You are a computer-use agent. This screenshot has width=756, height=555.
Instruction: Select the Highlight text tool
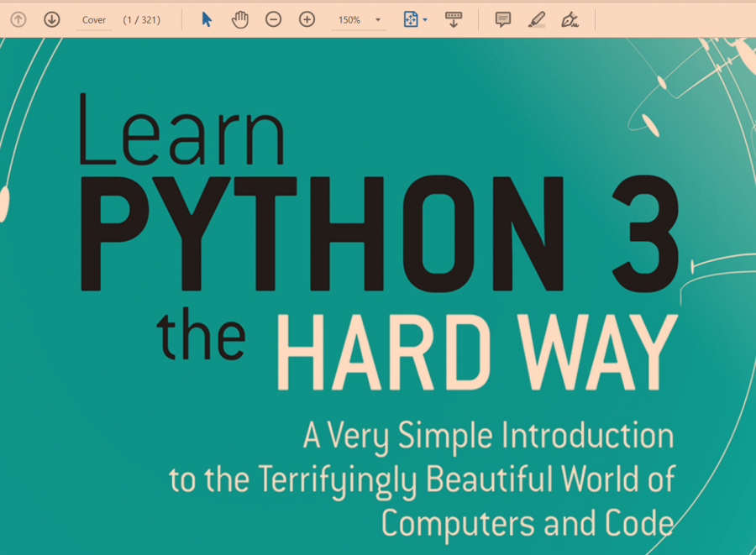point(537,19)
